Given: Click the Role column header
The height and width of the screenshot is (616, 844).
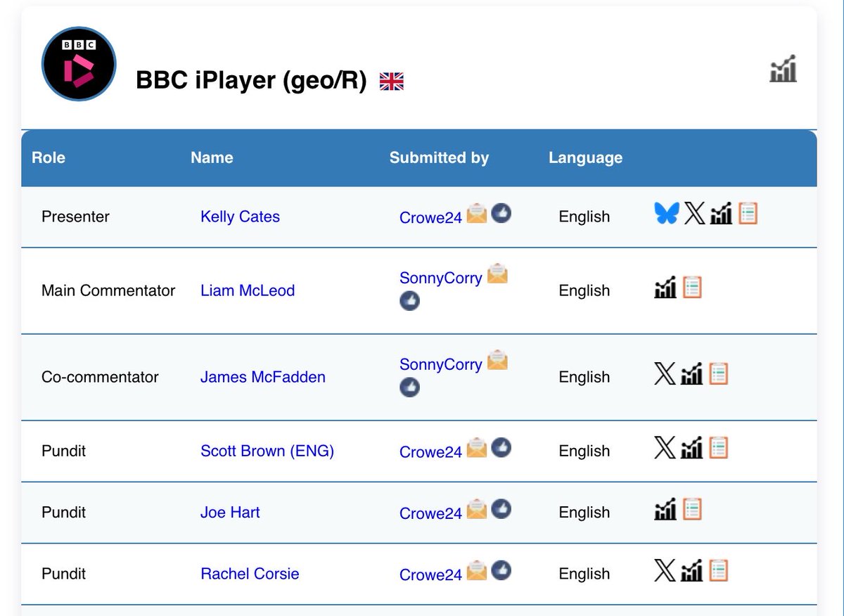Looking at the screenshot, I should click(x=49, y=158).
